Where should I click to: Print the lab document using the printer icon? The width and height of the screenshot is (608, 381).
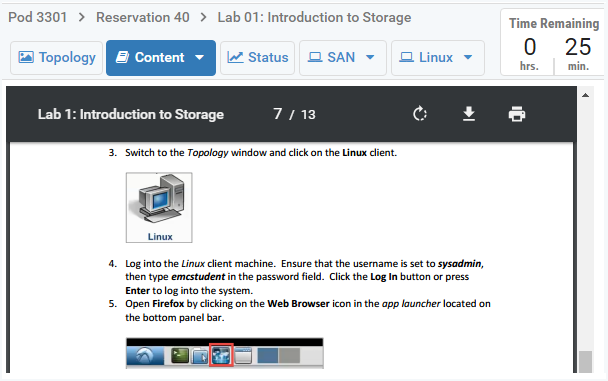tap(517, 114)
